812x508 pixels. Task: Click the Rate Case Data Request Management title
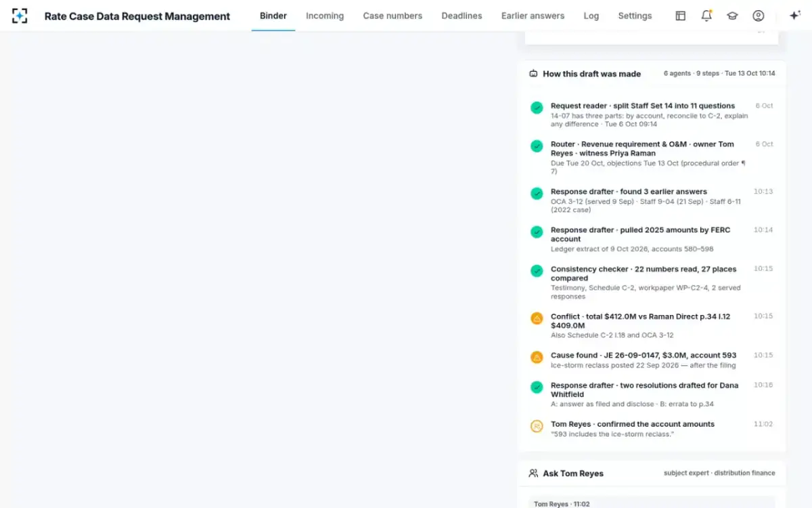pos(137,16)
